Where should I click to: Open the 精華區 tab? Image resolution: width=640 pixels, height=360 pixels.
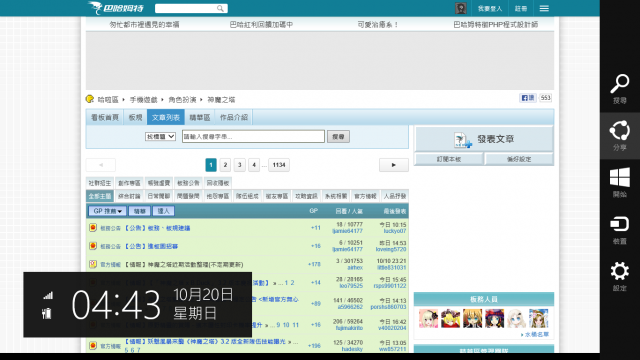pos(200,118)
